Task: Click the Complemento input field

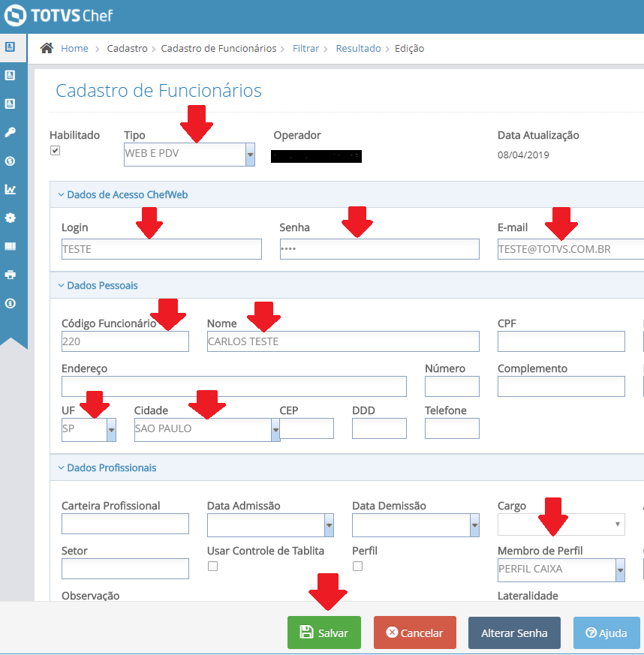Action: [561, 386]
